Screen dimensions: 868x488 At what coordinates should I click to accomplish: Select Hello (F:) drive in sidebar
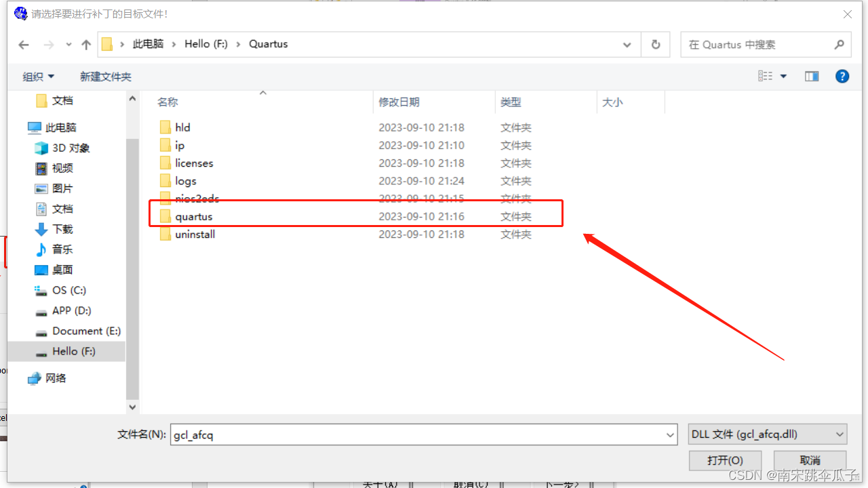pos(66,351)
